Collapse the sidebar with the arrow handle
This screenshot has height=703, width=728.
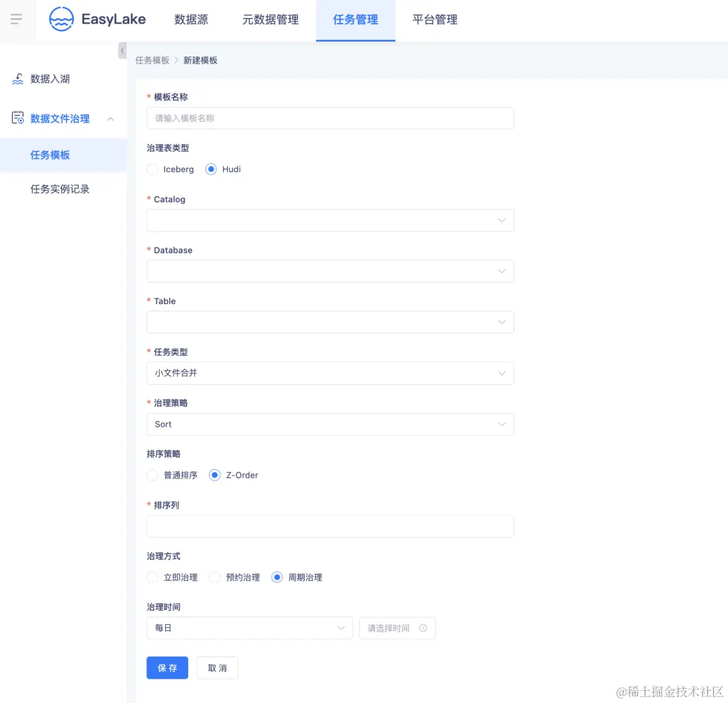coord(122,50)
